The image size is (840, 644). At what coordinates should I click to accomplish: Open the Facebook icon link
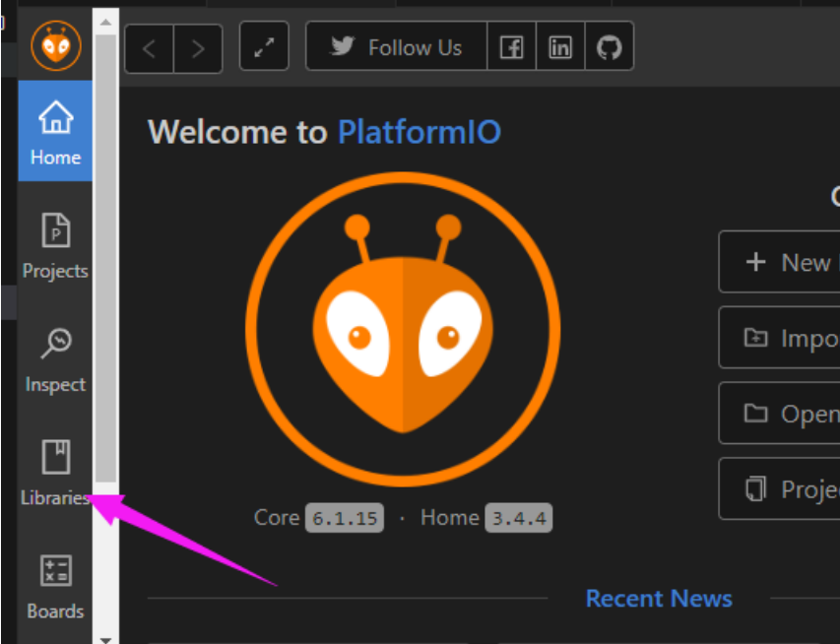click(x=512, y=46)
